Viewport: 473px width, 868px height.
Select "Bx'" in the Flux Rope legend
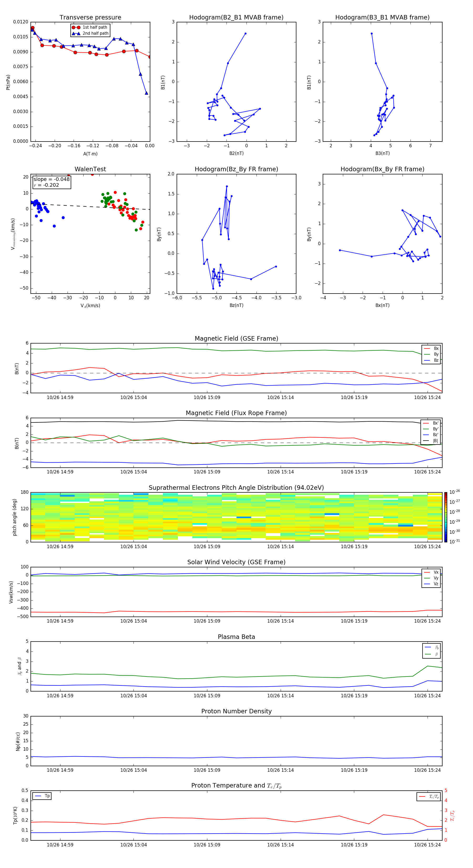431,423
